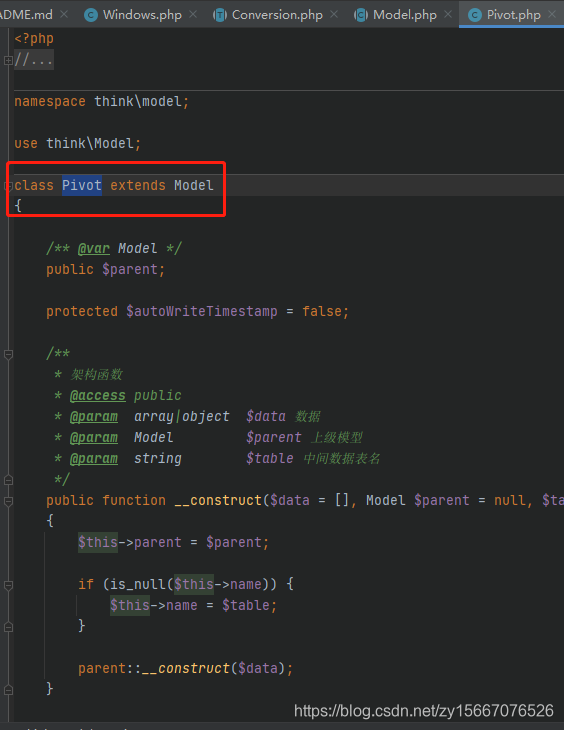564x730 pixels.
Task: Collapse the class Pivot fold marker
Action: [8, 186]
